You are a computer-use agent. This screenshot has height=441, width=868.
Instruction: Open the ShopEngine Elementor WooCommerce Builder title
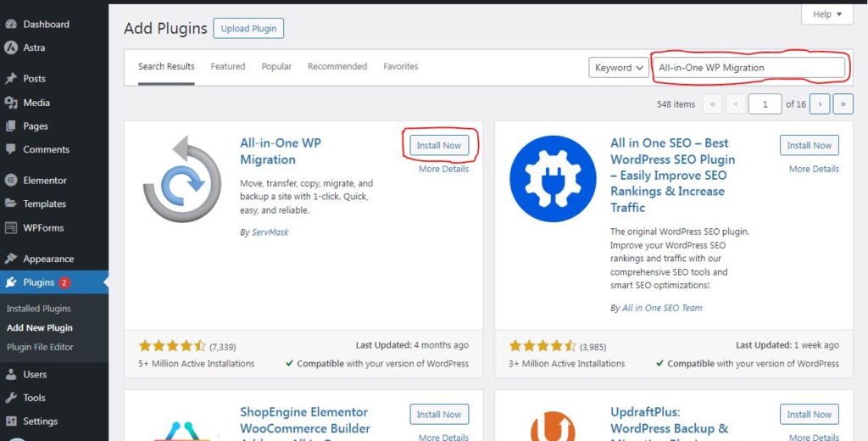[x=304, y=426]
